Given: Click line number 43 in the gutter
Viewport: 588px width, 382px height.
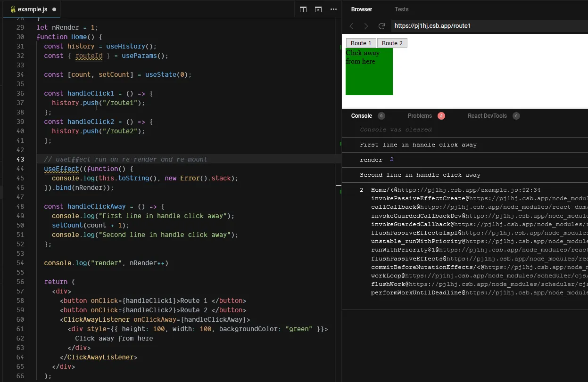Looking at the screenshot, I should pyautogui.click(x=20, y=159).
